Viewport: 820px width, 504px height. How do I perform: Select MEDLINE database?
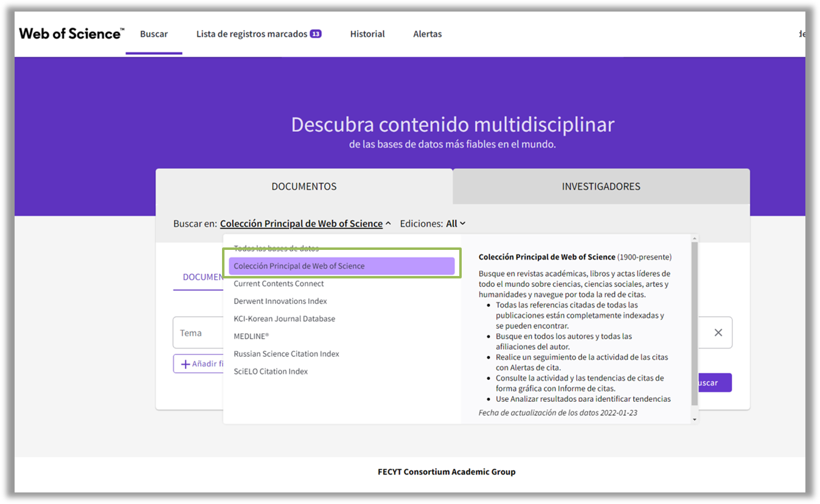pos(251,336)
